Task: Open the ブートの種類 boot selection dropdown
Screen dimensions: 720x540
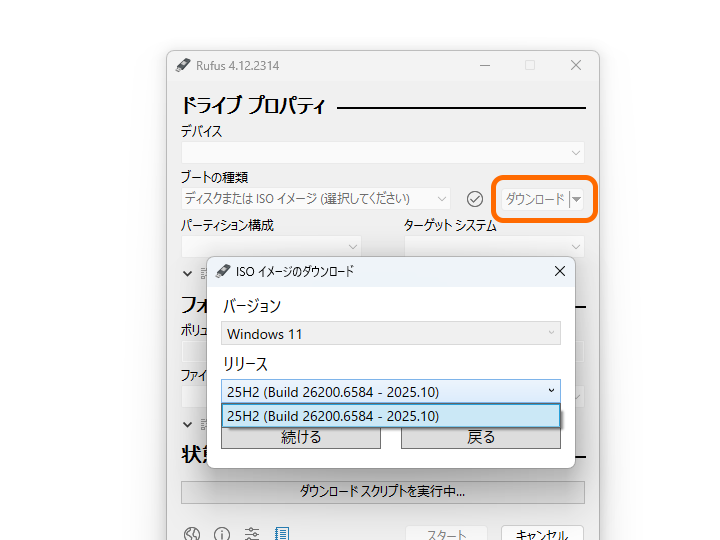Action: click(316, 199)
